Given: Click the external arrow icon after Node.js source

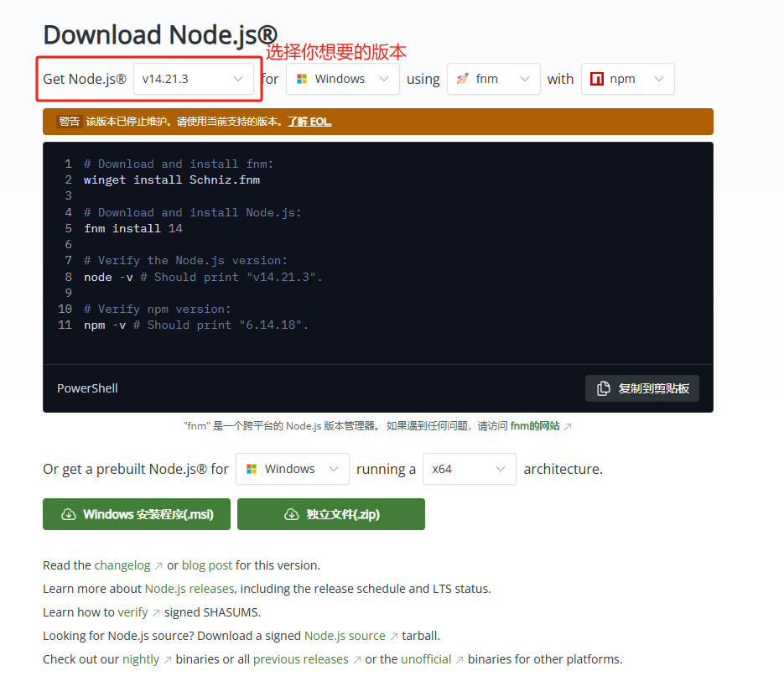Looking at the screenshot, I should point(394,637).
